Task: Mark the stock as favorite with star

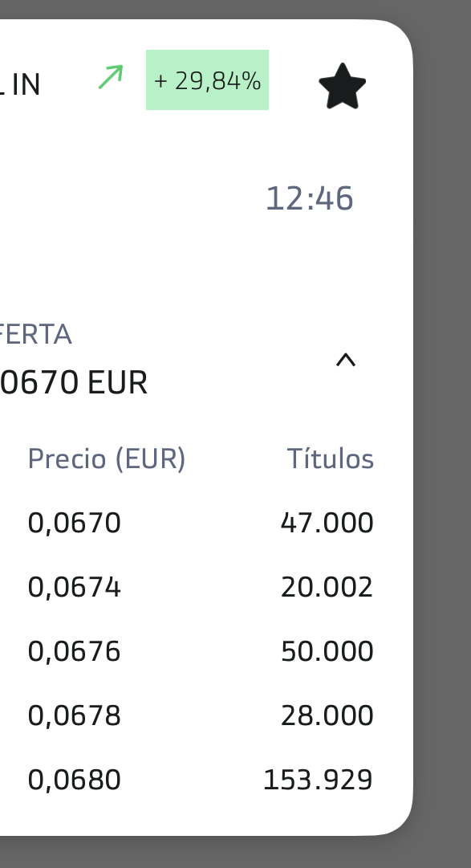Action: [343, 84]
